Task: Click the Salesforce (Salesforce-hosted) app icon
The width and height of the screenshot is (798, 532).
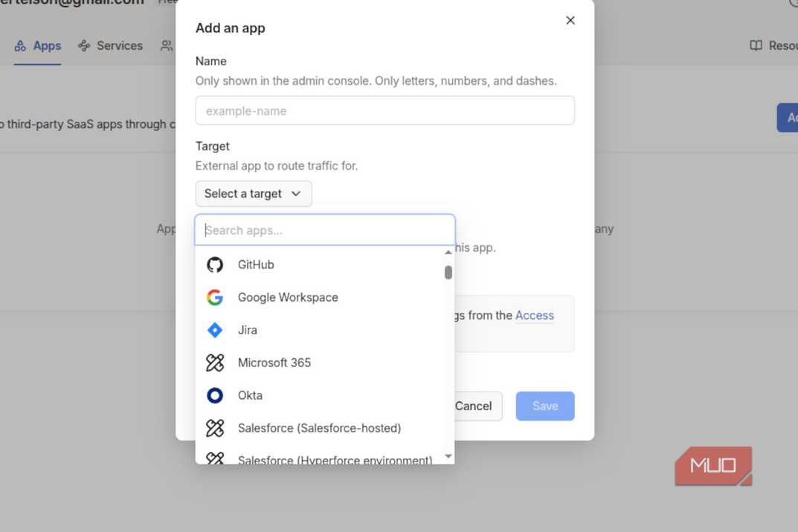Action: pos(215,428)
